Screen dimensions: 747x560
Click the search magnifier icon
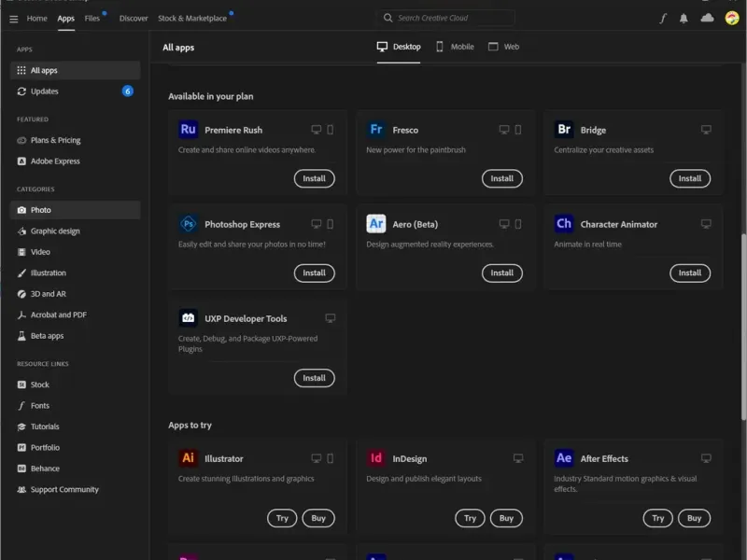(388, 18)
